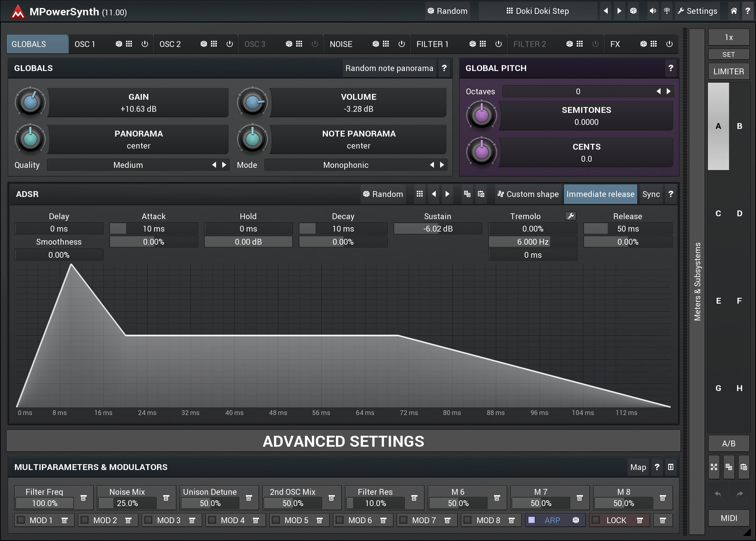756x541 pixels.
Task: Open Filter Freq multiparameter menu icon
Action: (83, 498)
